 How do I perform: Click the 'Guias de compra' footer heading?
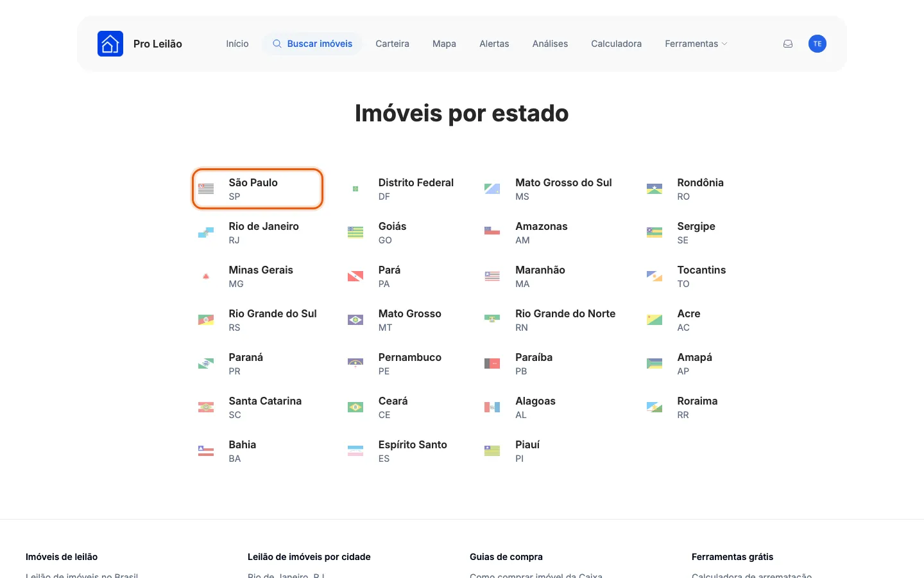[506, 557]
